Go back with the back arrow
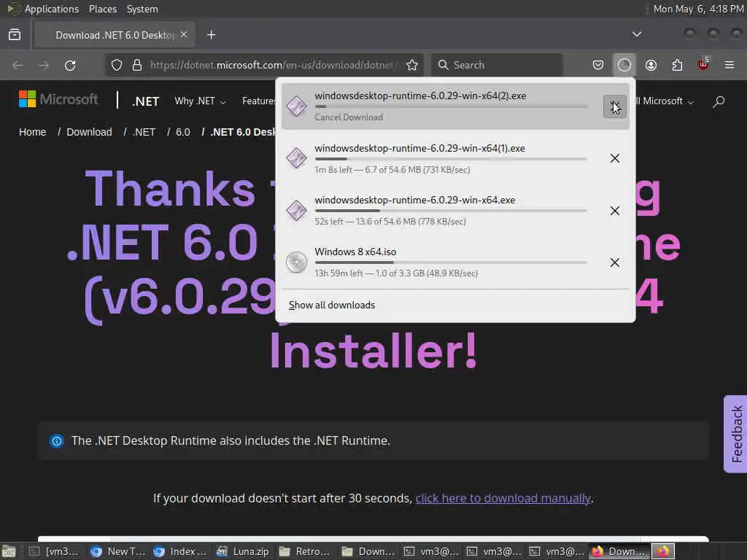747x560 pixels. (x=18, y=65)
